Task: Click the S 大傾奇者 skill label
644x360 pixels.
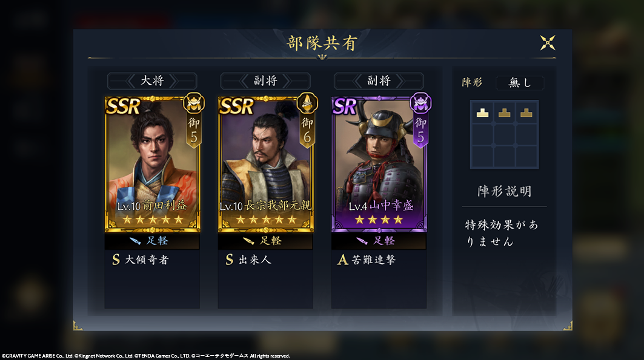Action: click(141, 260)
